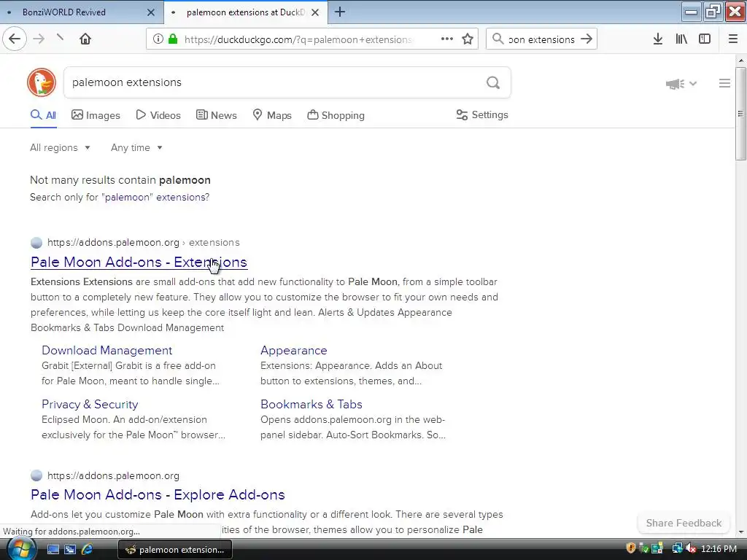Viewport: 747px width, 560px height.
Task: Toggle the browser sidebar
Action: tap(705, 39)
